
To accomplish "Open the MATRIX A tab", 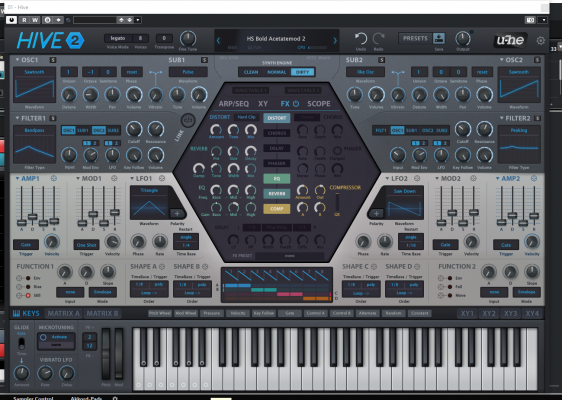I will click(63, 314).
